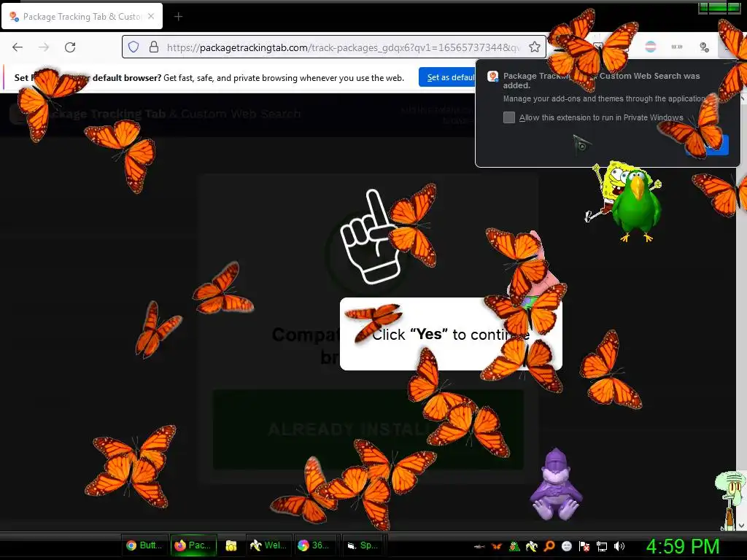Screen dimensions: 747x560
Task: Switch to the Sp... taskbar item
Action: coord(363,545)
